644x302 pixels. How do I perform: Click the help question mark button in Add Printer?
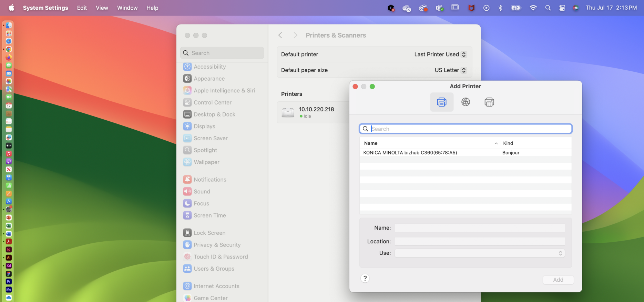click(365, 278)
